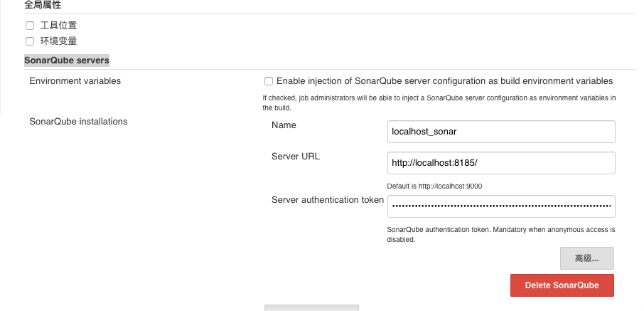Click the Name label beside the text field
The width and height of the screenshot is (644, 311).
click(284, 125)
